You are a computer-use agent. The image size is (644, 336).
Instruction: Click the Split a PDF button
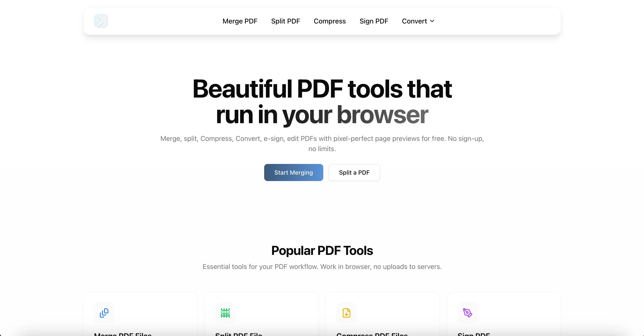(x=354, y=172)
